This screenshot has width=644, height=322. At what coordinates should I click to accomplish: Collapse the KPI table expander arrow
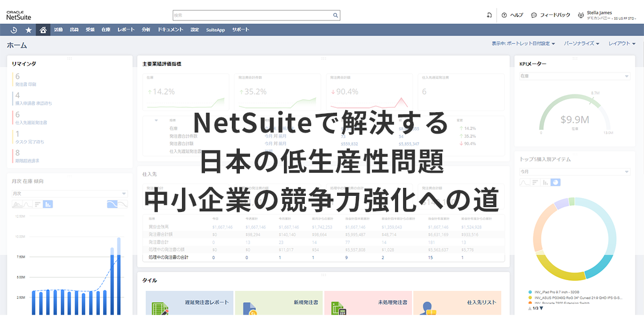click(156, 120)
